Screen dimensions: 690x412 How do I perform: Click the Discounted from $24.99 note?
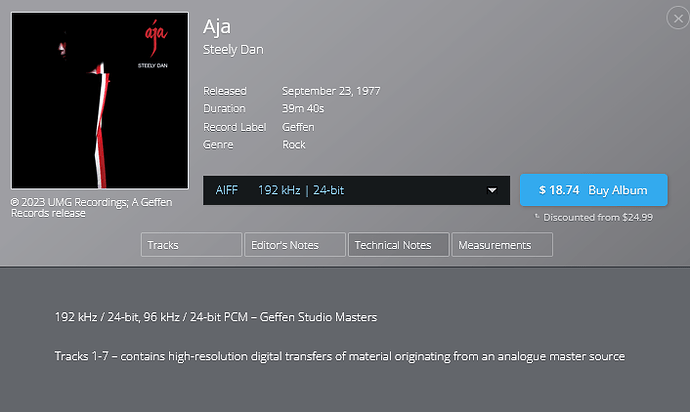click(594, 217)
